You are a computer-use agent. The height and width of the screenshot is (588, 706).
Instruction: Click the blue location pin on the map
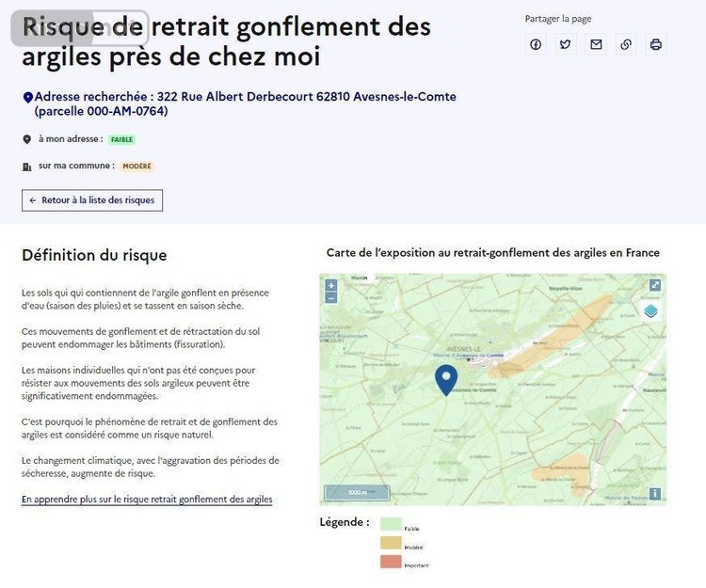446,379
